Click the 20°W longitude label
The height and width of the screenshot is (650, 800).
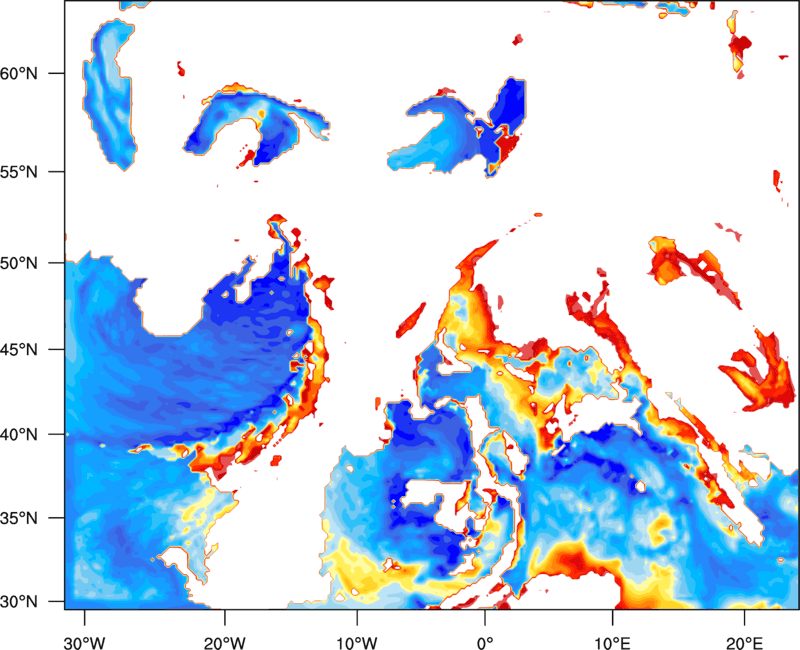point(224,643)
